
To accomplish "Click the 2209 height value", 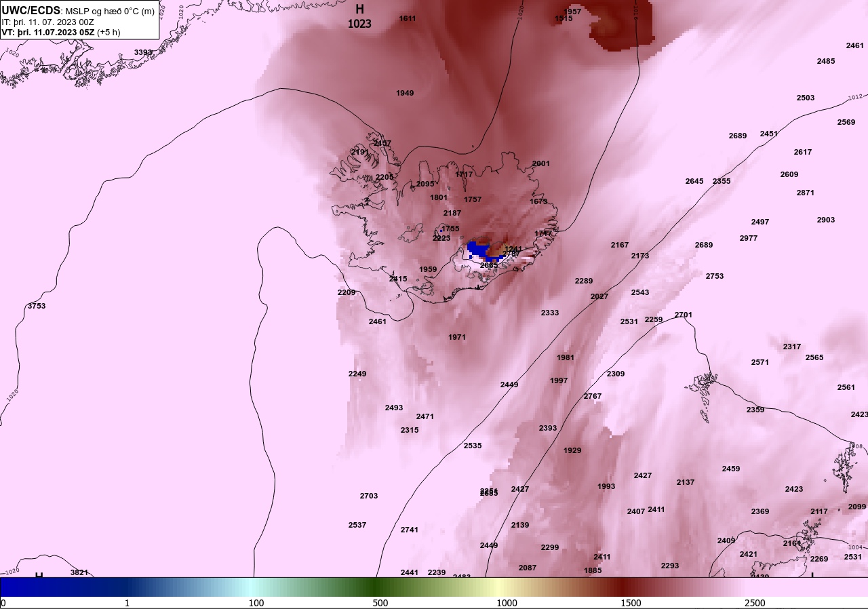I will 347,292.
